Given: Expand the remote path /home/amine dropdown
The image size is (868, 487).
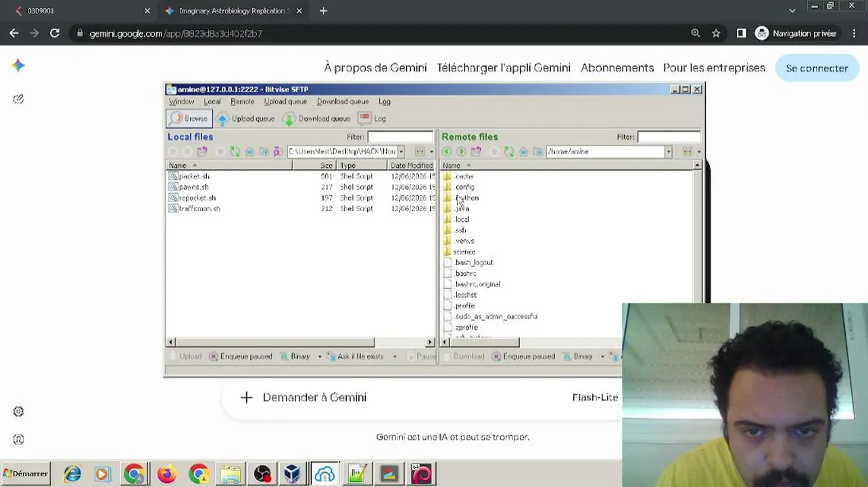Looking at the screenshot, I should (x=668, y=152).
